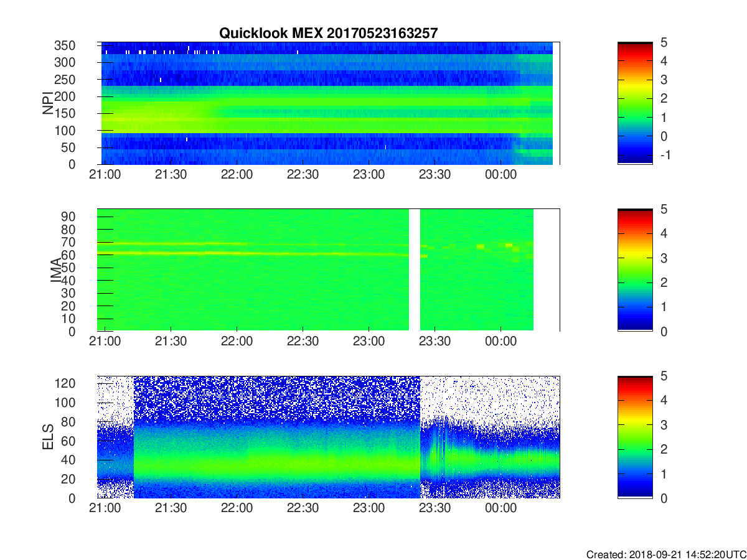Image resolution: width=747 pixels, height=560 pixels.
Task: Click the 21:00 label under the NPI plot
Action: [105, 175]
